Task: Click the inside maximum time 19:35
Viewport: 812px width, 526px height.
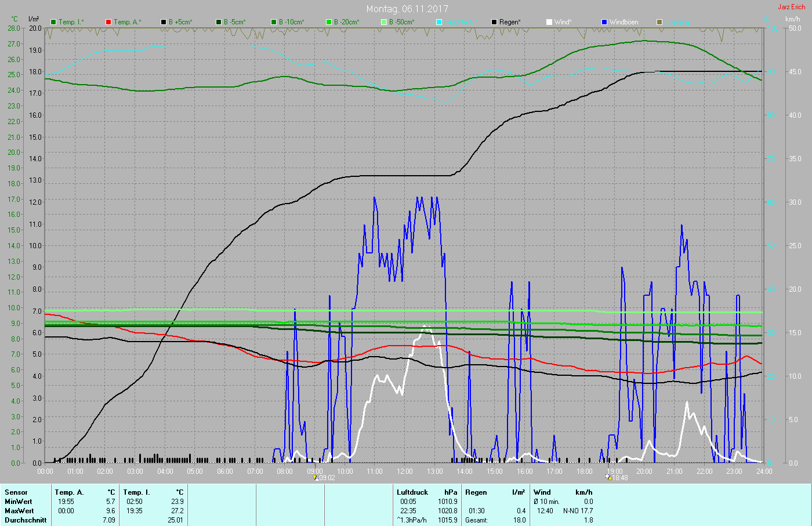Action: tap(135, 511)
